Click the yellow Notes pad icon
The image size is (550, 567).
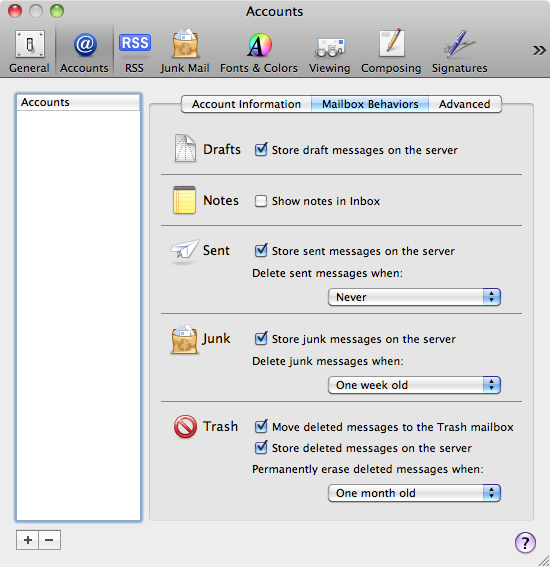[184, 200]
